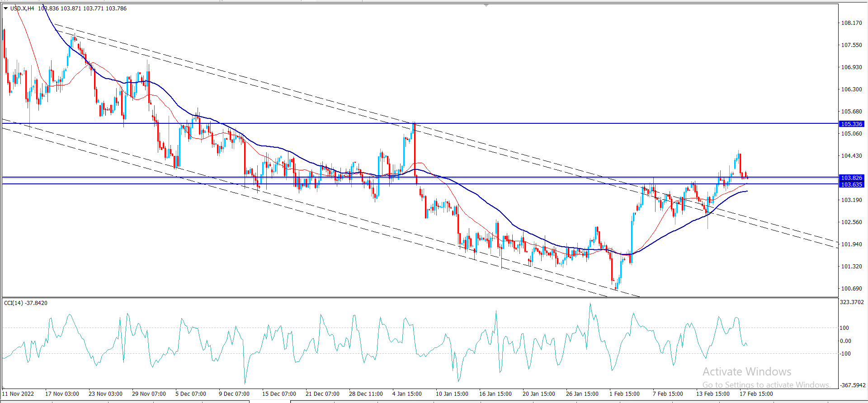Click the 9 Dec 07:00 date label
The height and width of the screenshot is (403, 868).
234,394
